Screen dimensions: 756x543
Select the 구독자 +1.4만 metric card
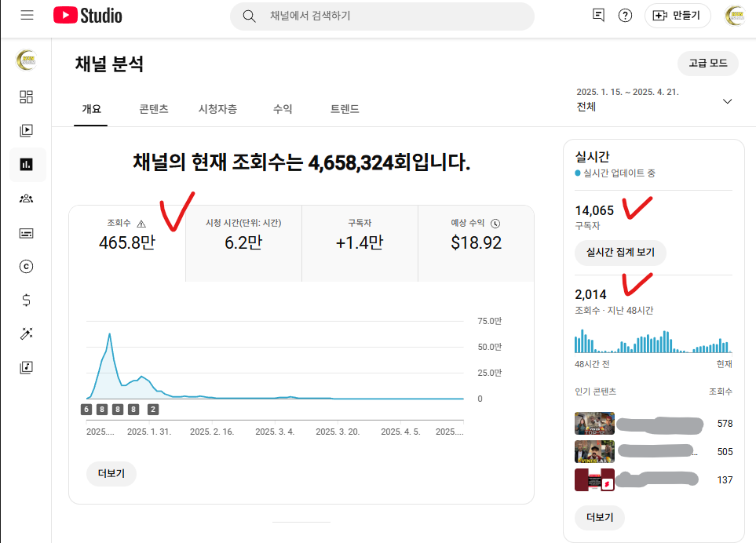[x=360, y=243]
